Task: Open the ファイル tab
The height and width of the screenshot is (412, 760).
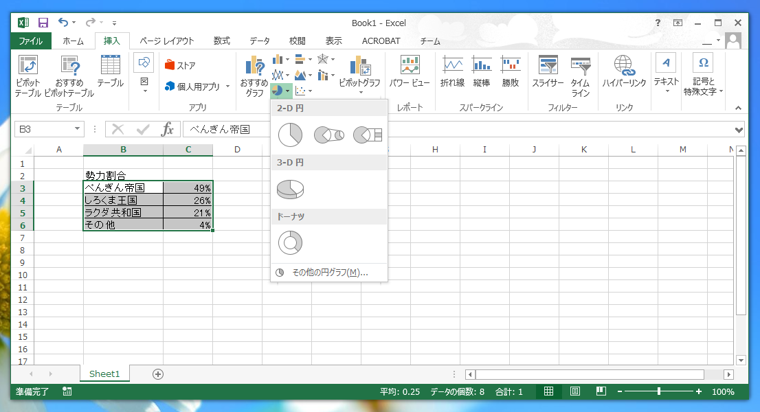Action: coord(31,41)
